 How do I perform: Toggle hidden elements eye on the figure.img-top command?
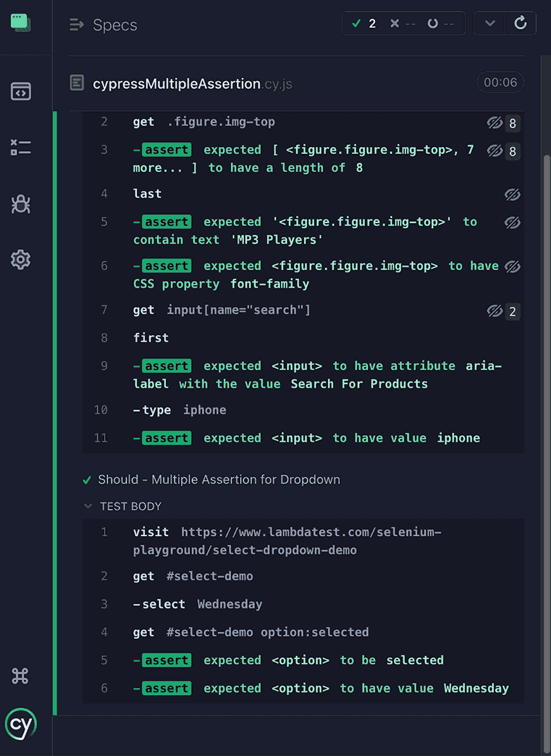495,123
